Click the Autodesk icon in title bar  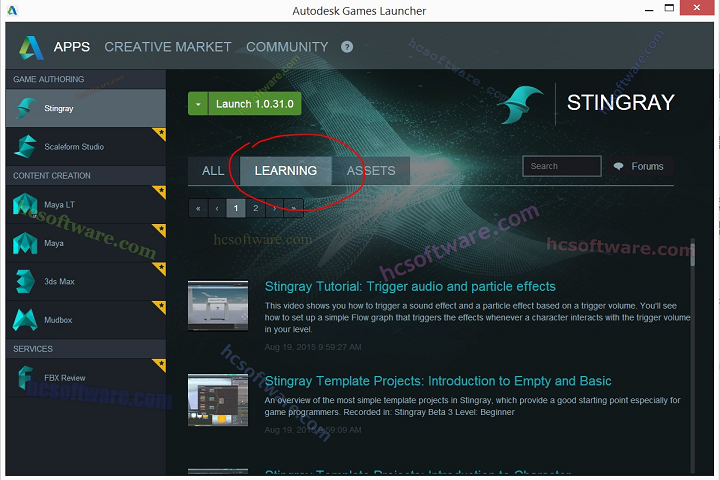(x=12, y=10)
